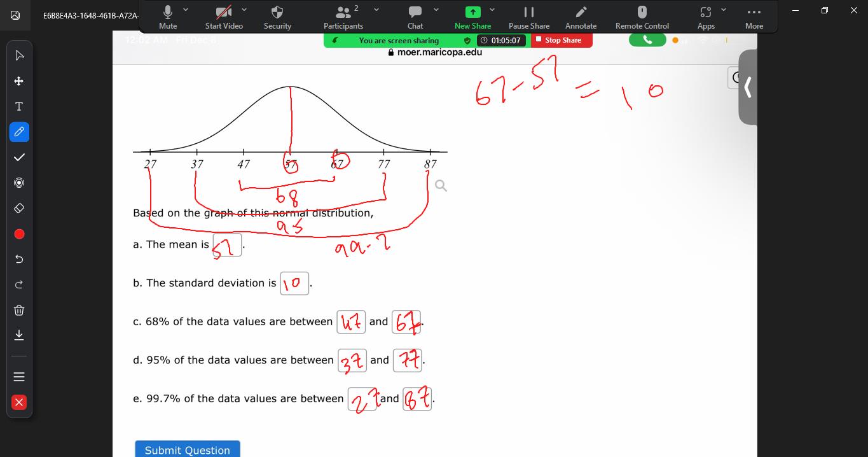868x457 pixels.
Task: Expand audio options arrow beside Mute
Action: point(186,10)
